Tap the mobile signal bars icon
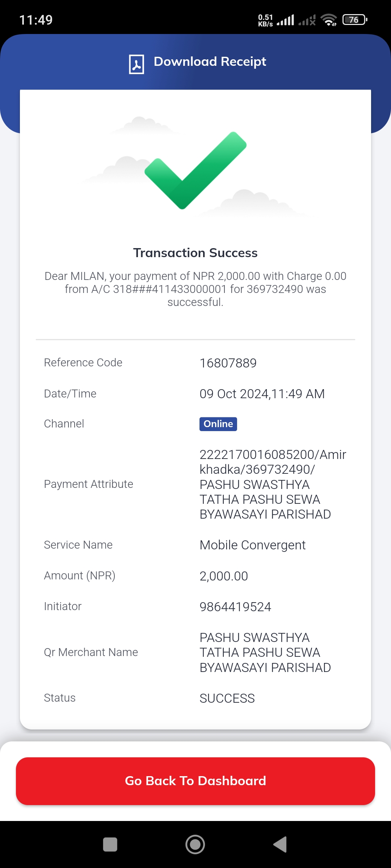The width and height of the screenshot is (391, 868). [286, 20]
